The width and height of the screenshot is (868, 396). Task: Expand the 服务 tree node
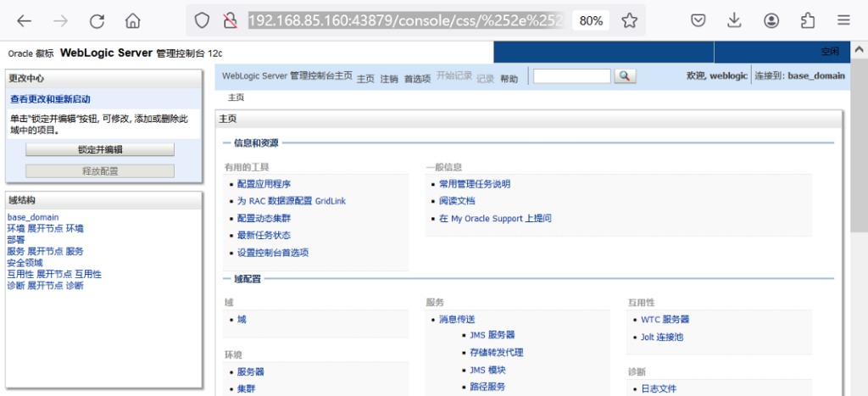46,252
